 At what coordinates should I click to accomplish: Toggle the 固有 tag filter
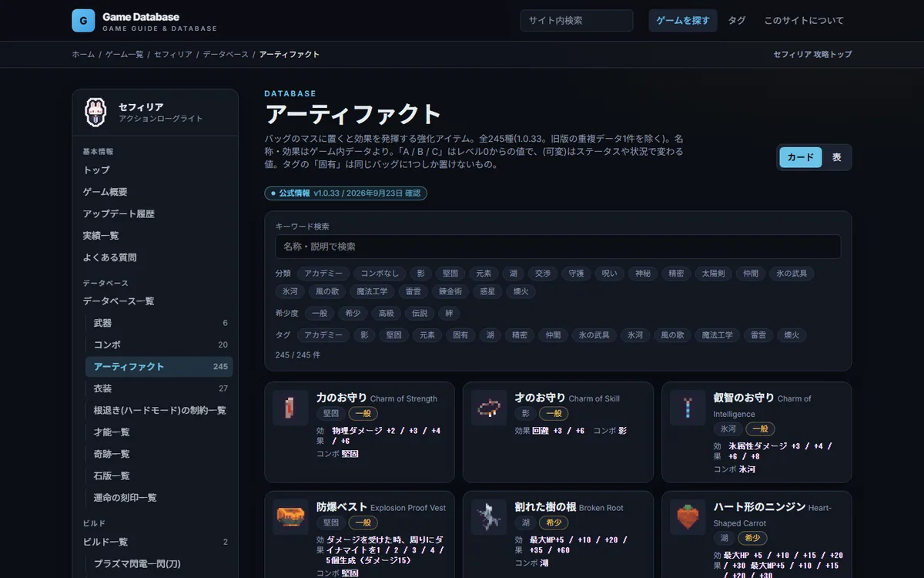(460, 335)
